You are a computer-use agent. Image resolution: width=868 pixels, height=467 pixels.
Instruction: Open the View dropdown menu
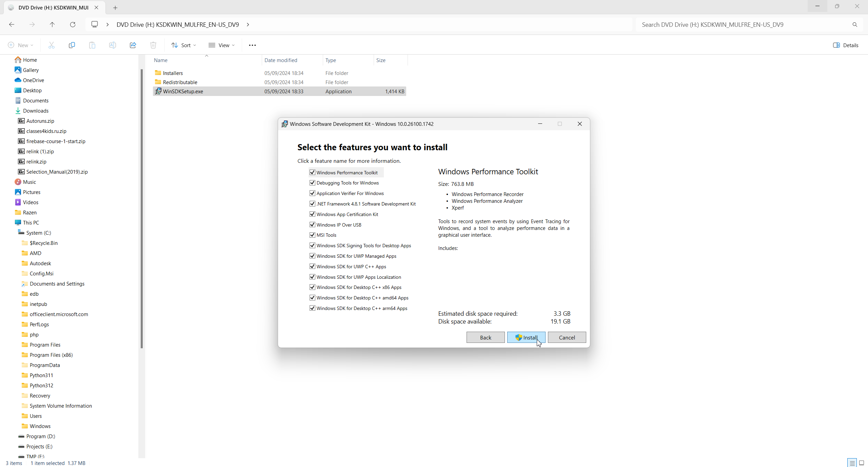222,45
